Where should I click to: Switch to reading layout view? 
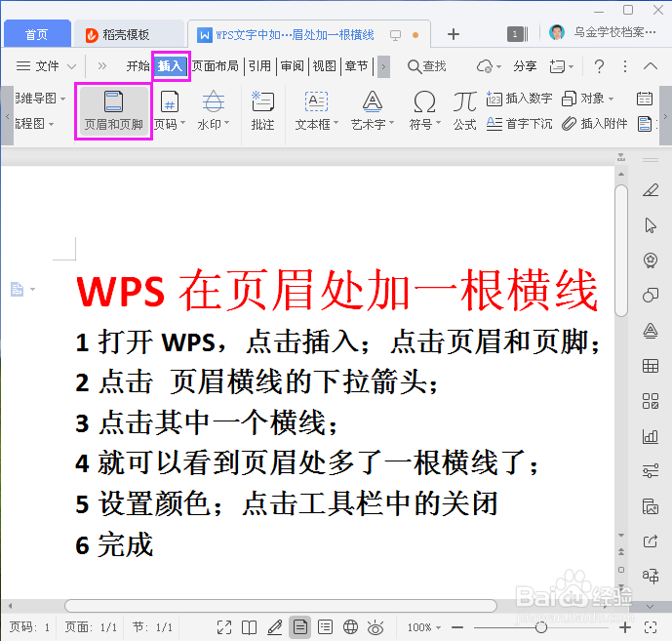coord(249,627)
